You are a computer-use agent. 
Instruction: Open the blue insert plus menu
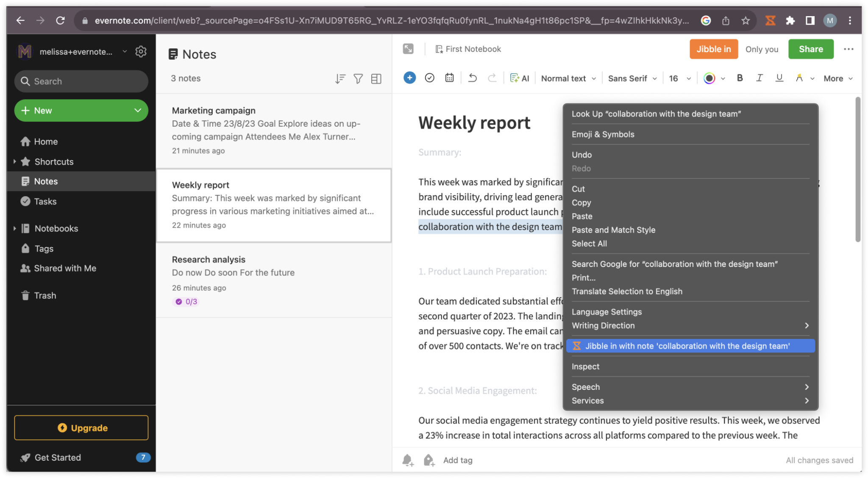tap(409, 78)
